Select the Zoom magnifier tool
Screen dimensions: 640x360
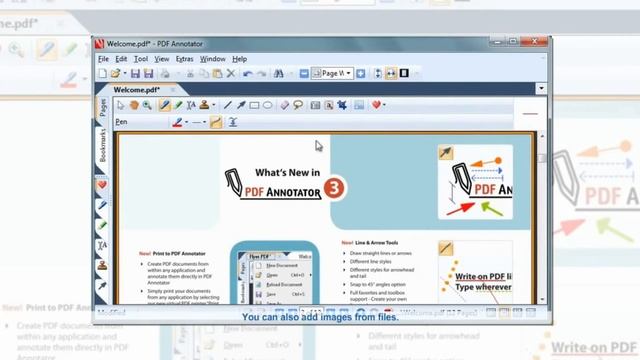pyautogui.click(x=147, y=105)
